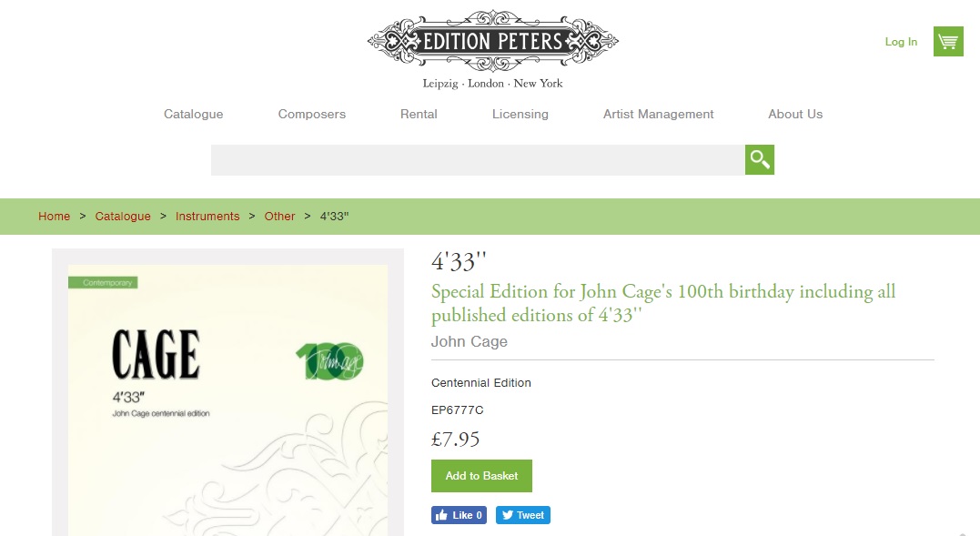Open the Catalogue menu
The image size is (980, 536).
click(193, 115)
